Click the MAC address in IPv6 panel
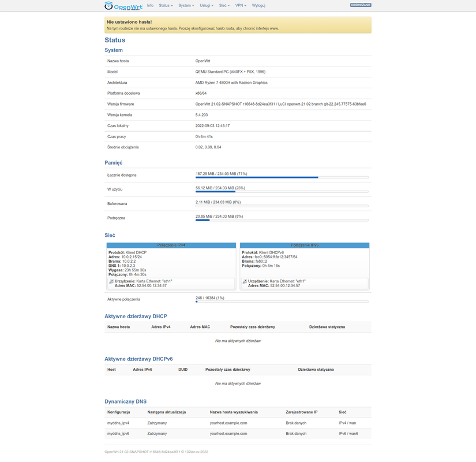476x462 pixels. (285, 286)
